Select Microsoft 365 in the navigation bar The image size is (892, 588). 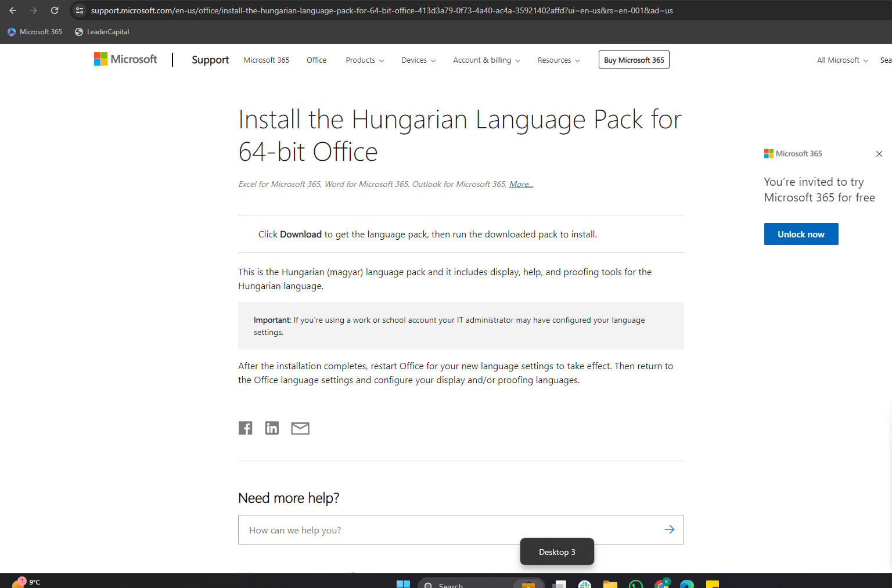click(x=267, y=60)
